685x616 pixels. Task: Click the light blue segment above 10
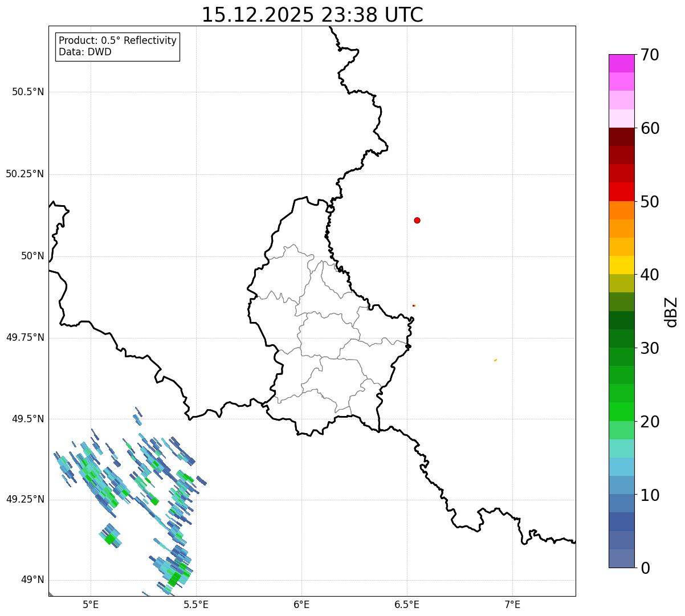pyautogui.click(x=621, y=485)
